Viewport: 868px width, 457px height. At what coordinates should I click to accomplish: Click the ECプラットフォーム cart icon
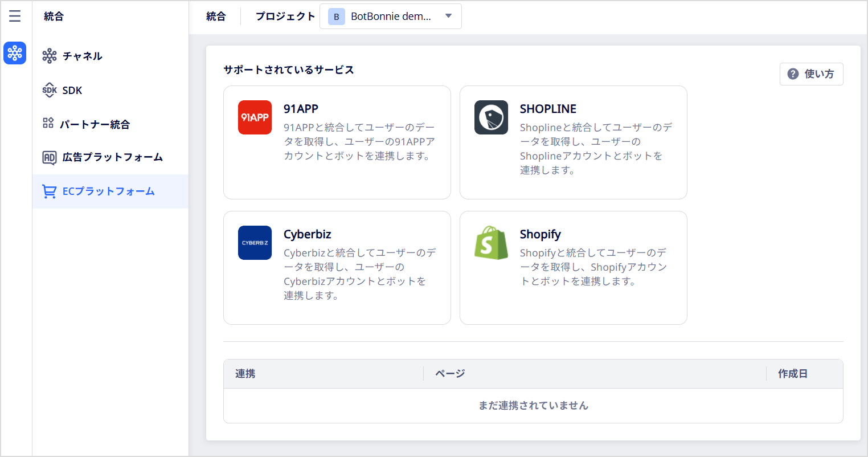click(50, 191)
